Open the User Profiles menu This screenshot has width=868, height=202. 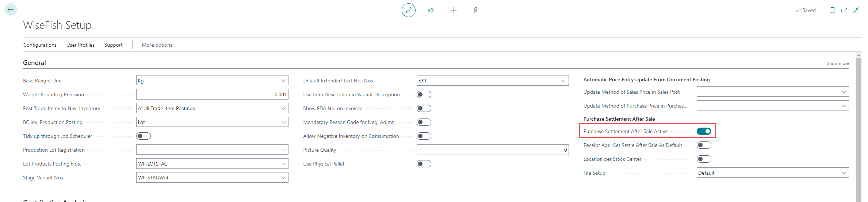(80, 45)
